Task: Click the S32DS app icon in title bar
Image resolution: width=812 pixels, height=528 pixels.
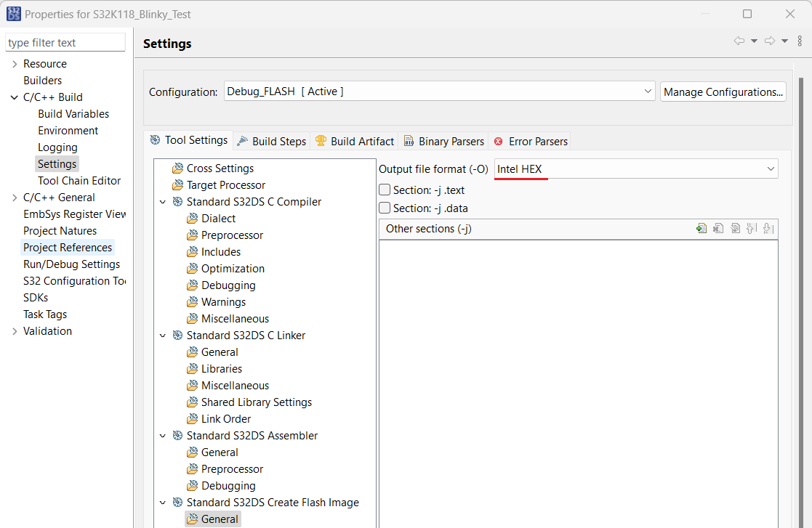Action: click(x=14, y=14)
